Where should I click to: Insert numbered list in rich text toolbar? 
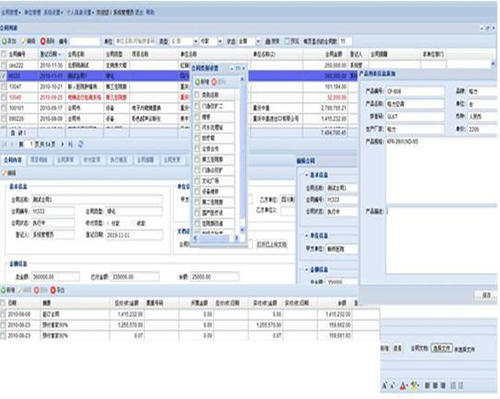tap(453, 386)
